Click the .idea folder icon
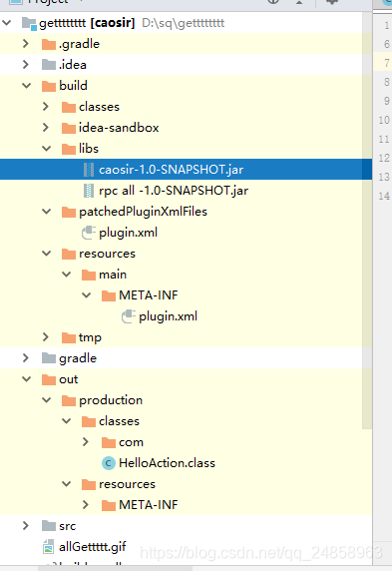This screenshot has height=571, width=392. (49, 65)
